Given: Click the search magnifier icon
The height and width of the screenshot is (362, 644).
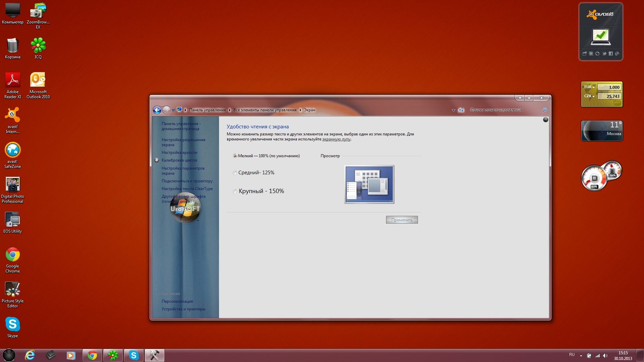Looking at the screenshot, I should pyautogui.click(x=544, y=110).
